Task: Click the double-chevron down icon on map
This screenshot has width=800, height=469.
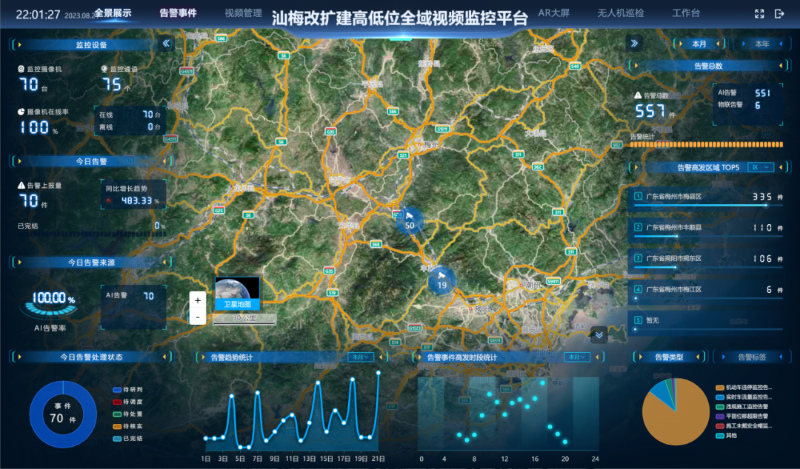Action: [598, 334]
